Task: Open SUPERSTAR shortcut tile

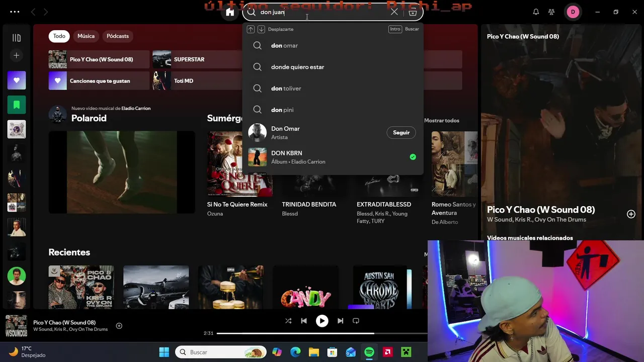Action: tap(197, 59)
